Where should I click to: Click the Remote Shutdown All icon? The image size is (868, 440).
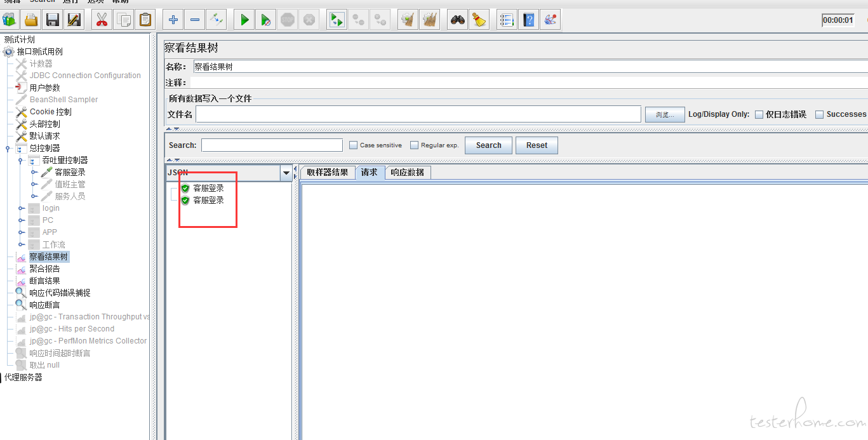(x=380, y=20)
